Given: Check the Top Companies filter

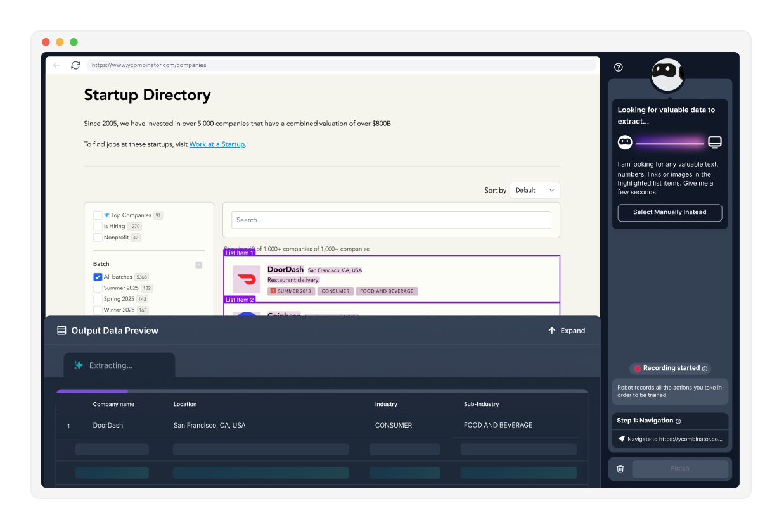Looking at the screenshot, I should point(98,215).
